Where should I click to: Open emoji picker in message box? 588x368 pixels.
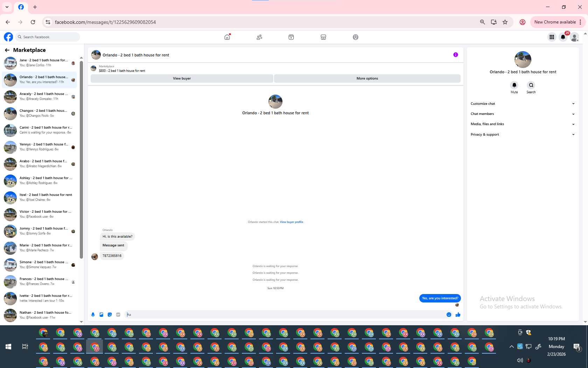pyautogui.click(x=449, y=315)
